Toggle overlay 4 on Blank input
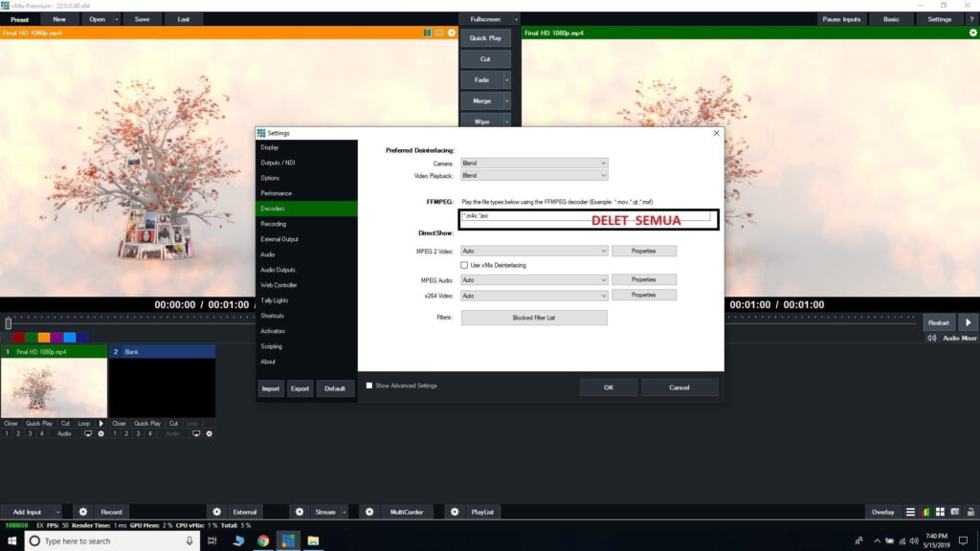This screenshot has width=980, height=551. pos(150,433)
